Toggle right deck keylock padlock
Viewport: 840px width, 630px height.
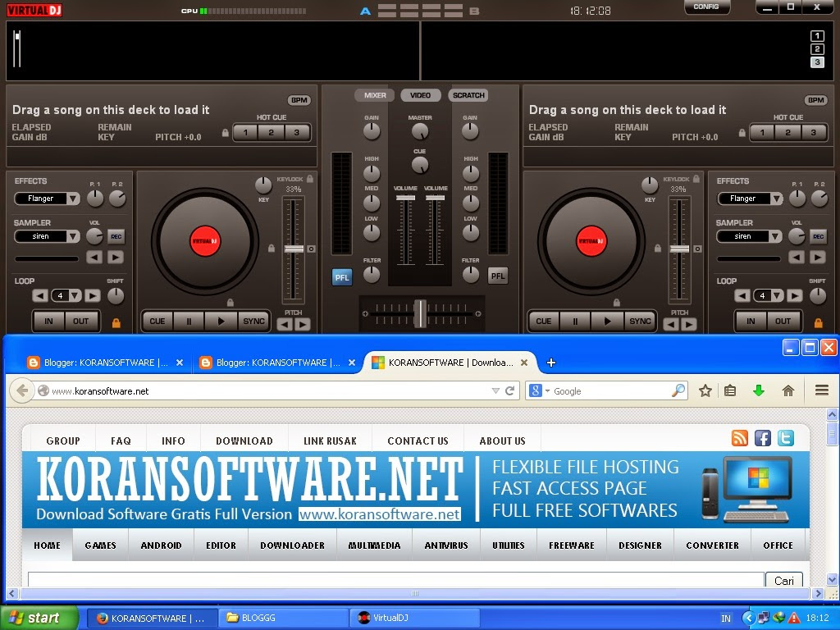pos(696,179)
